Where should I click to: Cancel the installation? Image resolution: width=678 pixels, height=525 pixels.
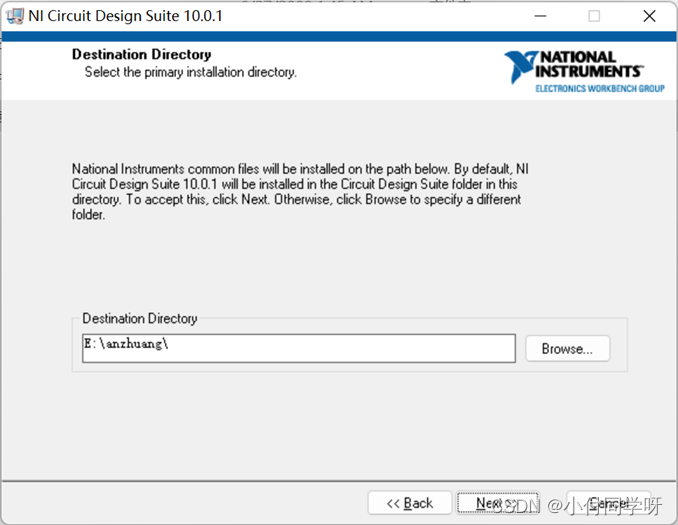(609, 503)
